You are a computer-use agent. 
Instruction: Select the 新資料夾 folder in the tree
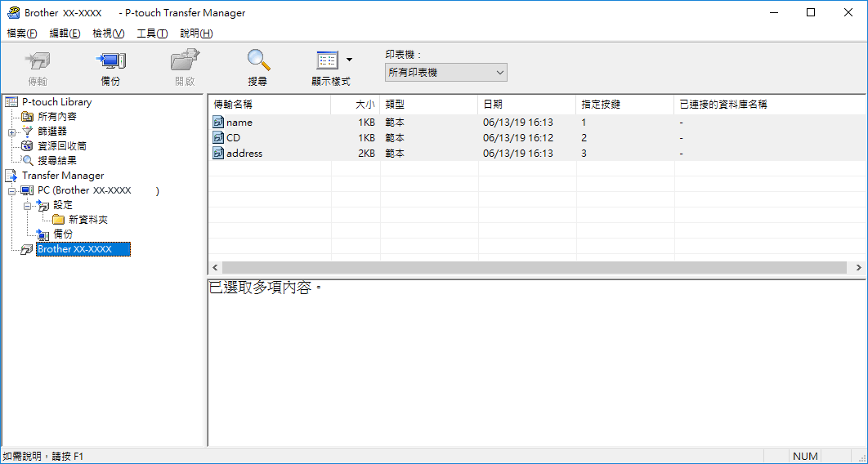click(88, 220)
